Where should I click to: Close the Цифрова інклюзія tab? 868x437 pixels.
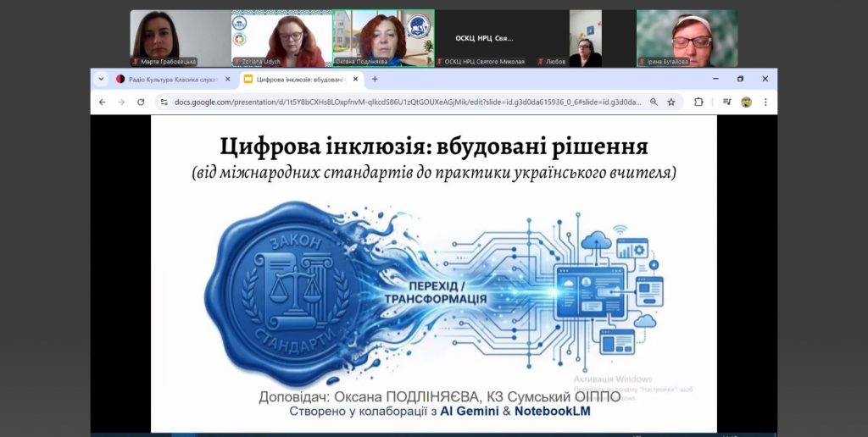[x=354, y=79]
